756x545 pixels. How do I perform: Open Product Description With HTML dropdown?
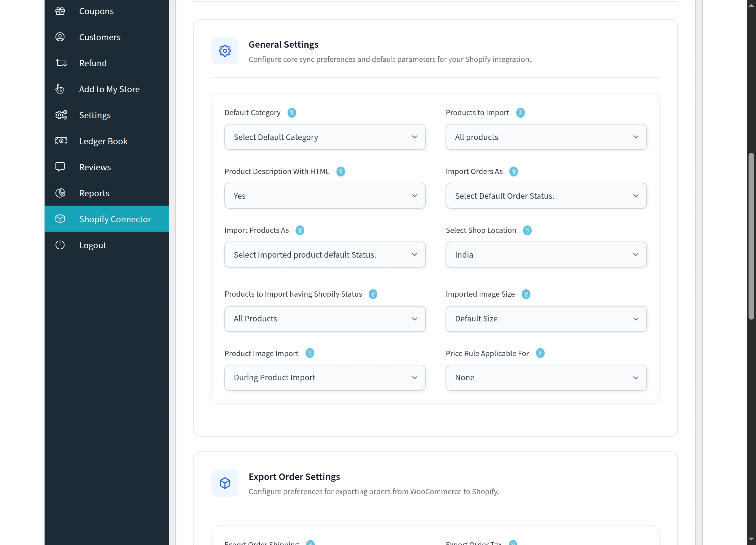tap(325, 196)
